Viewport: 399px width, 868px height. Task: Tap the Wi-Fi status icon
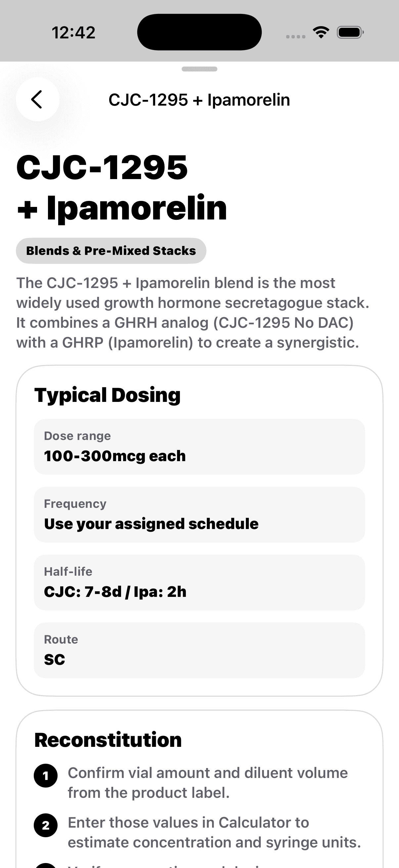click(x=321, y=32)
